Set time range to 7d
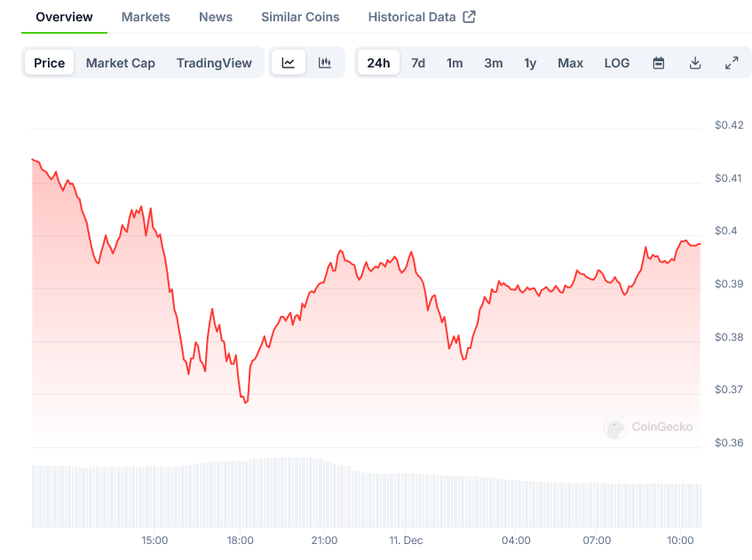The height and width of the screenshot is (560, 752). tap(418, 63)
